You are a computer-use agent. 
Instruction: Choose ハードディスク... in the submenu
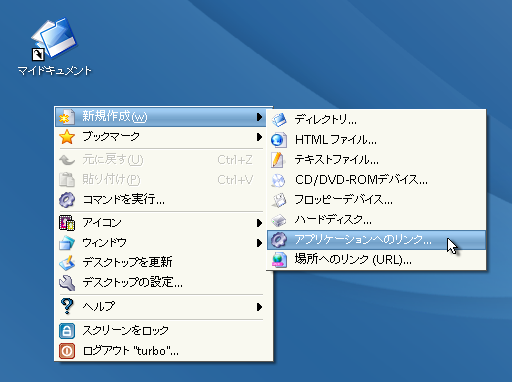[376, 220]
